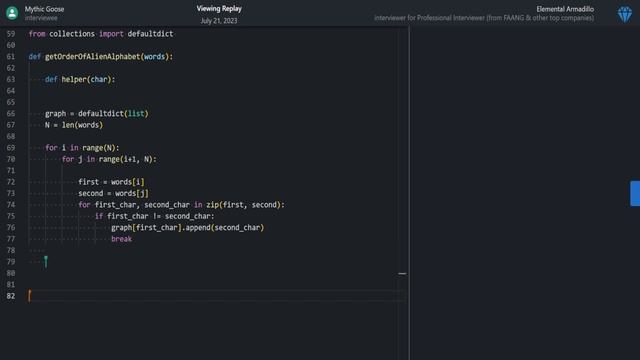Screen dimensions: 640x360
Task: Click 'for j in range(i+1, N):' line
Action: (109, 159)
